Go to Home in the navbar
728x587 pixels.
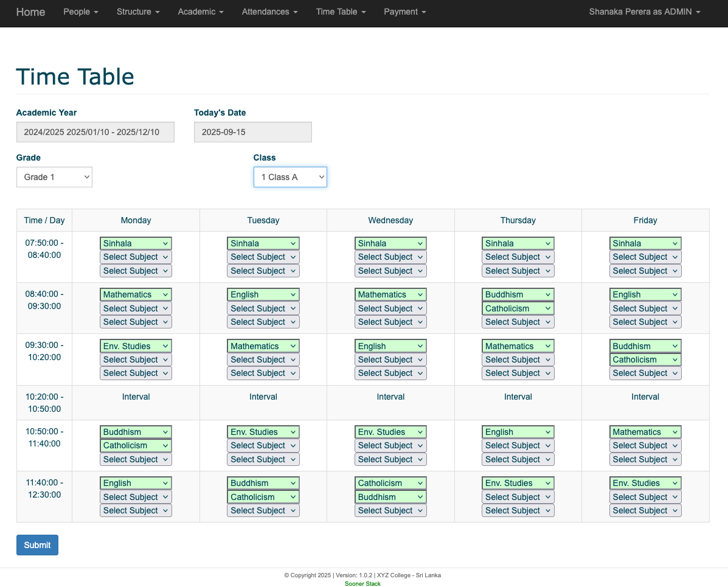pos(30,12)
